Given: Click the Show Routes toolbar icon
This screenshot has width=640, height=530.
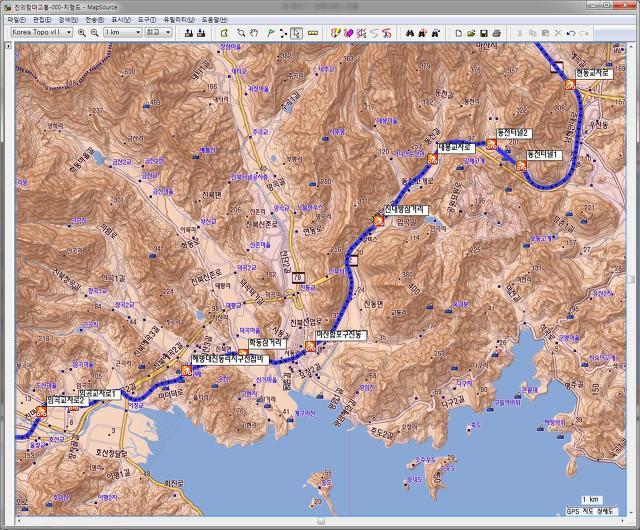Looking at the screenshot, I should tap(361, 33).
